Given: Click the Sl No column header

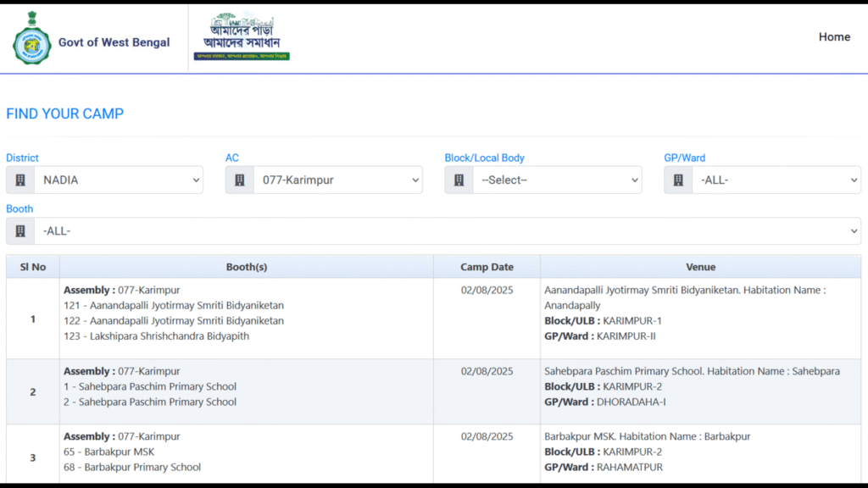Looking at the screenshot, I should tap(33, 267).
